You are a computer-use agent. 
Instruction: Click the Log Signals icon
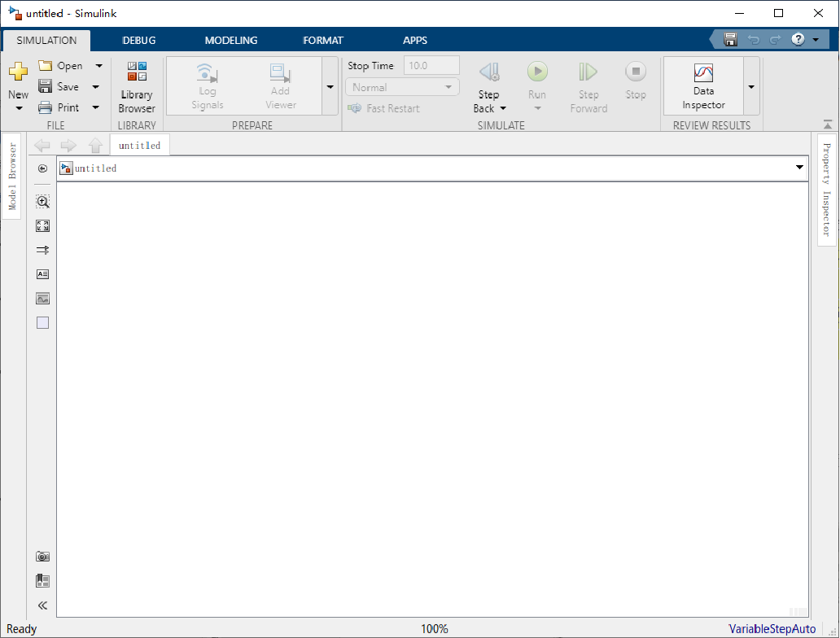208,72
